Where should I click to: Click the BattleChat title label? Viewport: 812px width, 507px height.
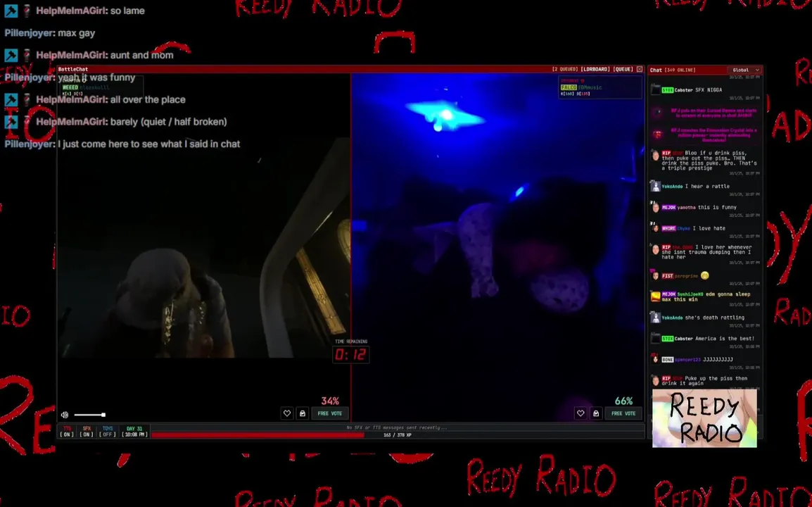click(73, 69)
